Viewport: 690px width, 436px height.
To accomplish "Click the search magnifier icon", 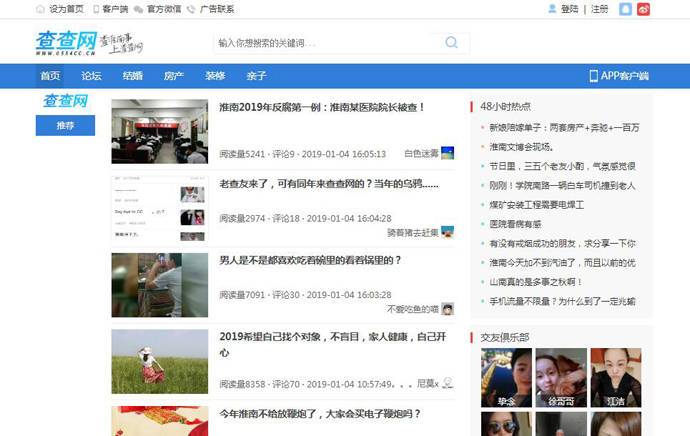I will coord(452,43).
